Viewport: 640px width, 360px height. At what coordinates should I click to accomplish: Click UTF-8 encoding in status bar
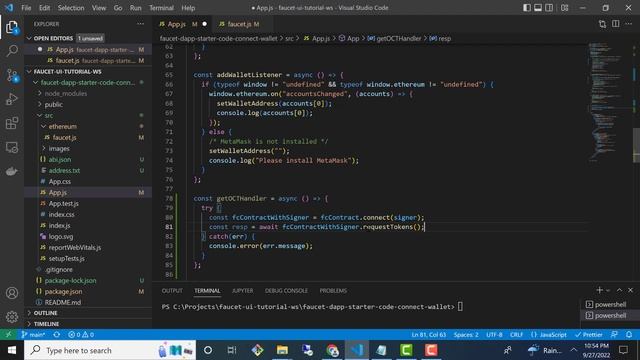point(494,334)
